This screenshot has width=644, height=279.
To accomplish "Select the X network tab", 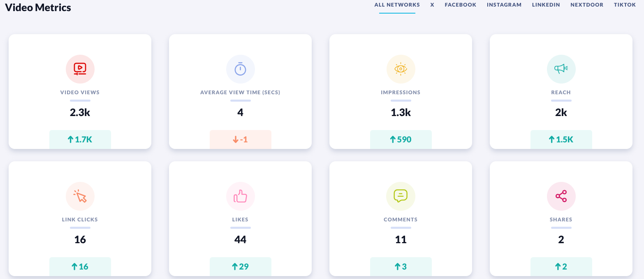I will click(x=432, y=5).
